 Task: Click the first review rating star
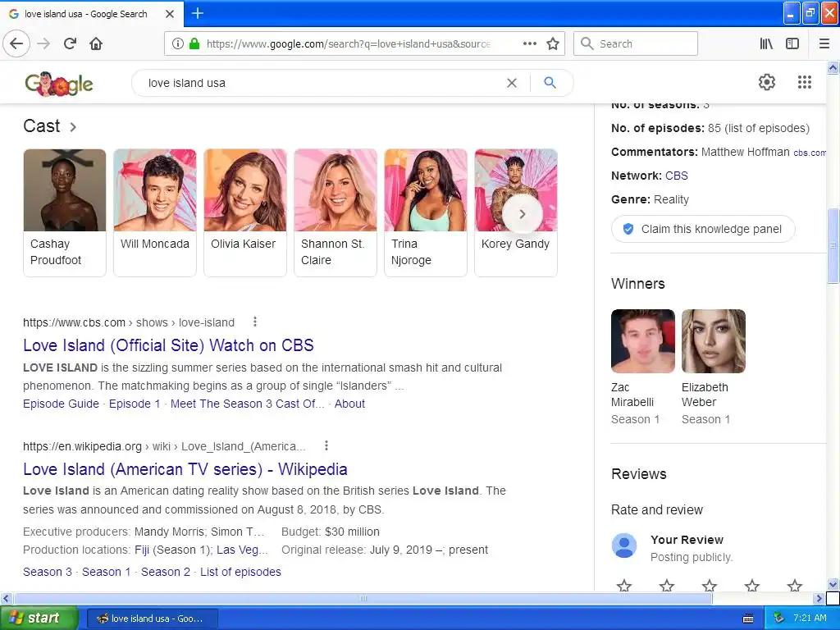pos(624,585)
